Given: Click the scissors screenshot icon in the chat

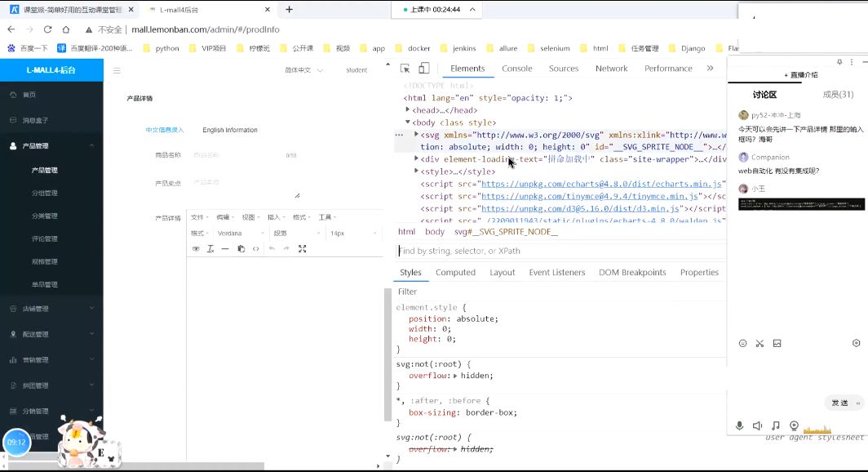Looking at the screenshot, I should [759, 344].
